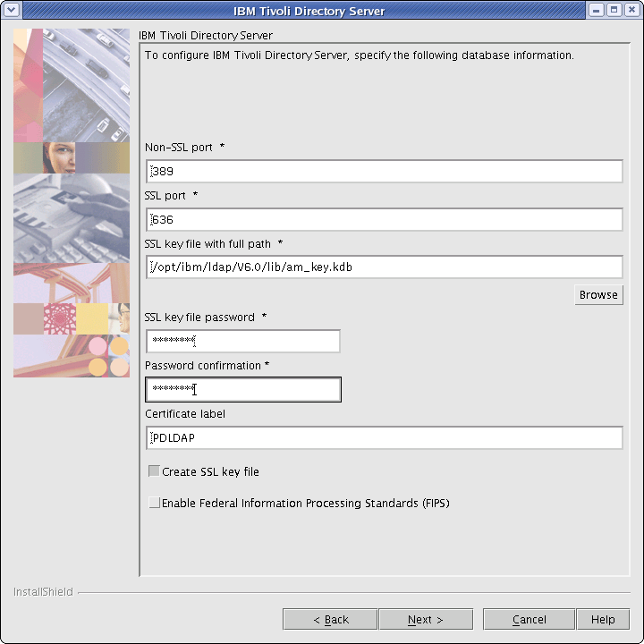Focus the Password confirmation field
Viewport: 644px width, 644px height.
click(x=243, y=389)
